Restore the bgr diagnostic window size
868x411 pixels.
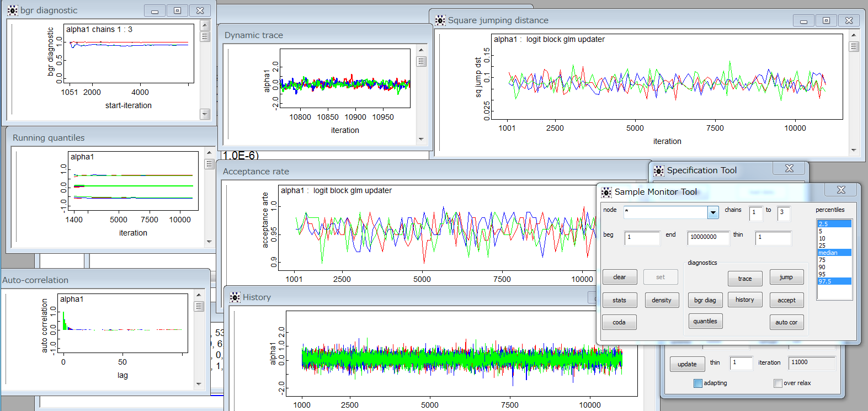click(177, 10)
